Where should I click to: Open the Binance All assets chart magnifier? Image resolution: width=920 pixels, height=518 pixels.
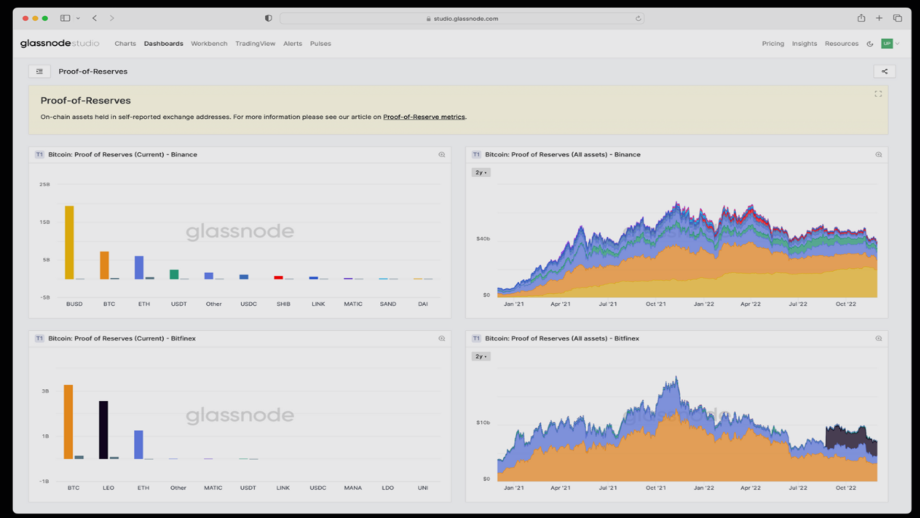click(x=879, y=155)
